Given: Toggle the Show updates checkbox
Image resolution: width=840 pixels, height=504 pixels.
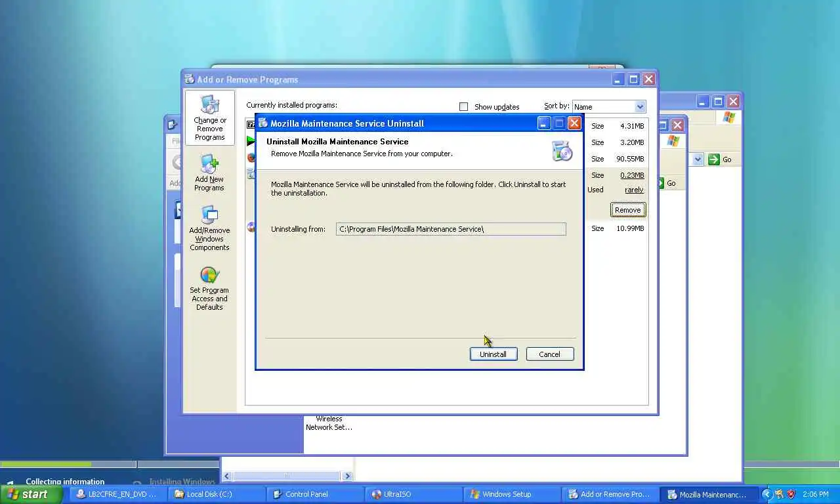Looking at the screenshot, I should [x=464, y=107].
